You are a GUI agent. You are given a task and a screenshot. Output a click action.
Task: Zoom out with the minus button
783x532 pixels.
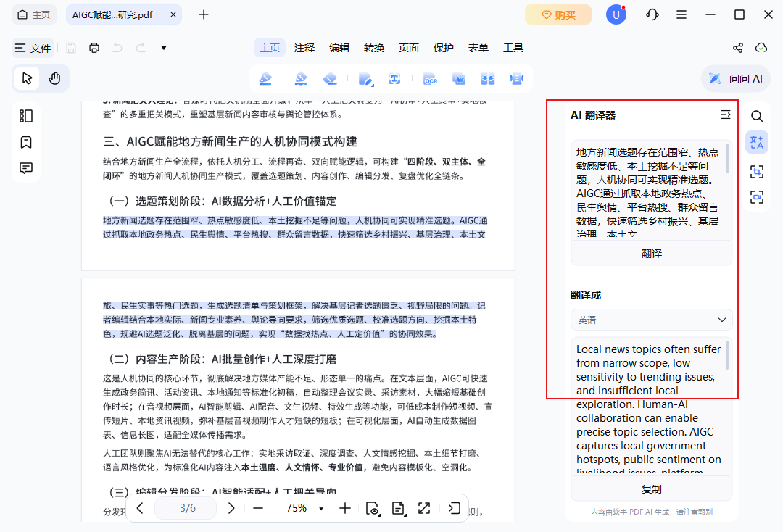[258, 508]
